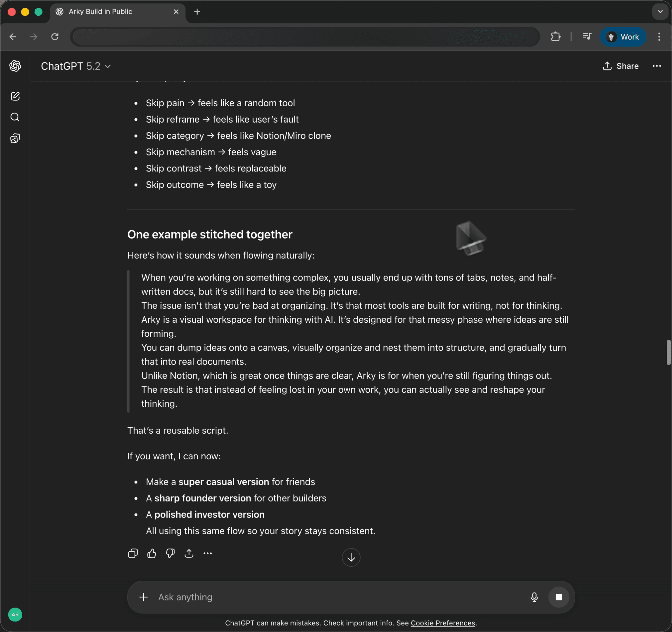Expand the tab search chevron
Screen dimensions: 672x632
[660, 12]
